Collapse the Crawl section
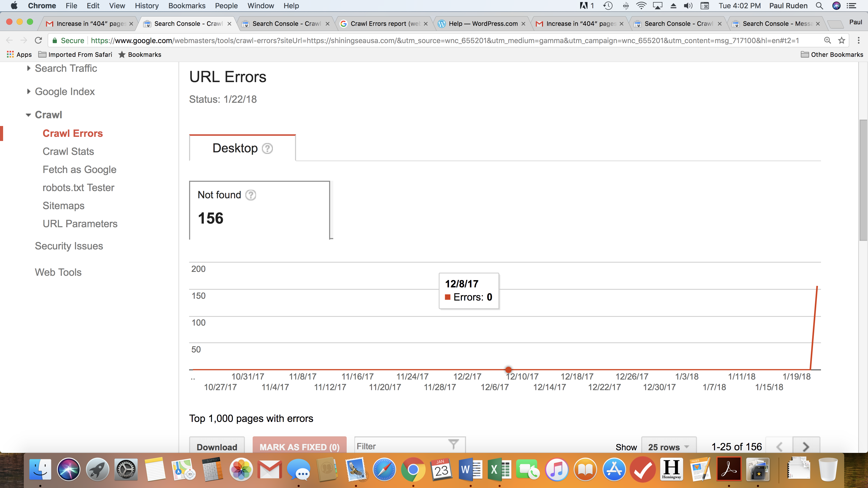 pos(48,115)
